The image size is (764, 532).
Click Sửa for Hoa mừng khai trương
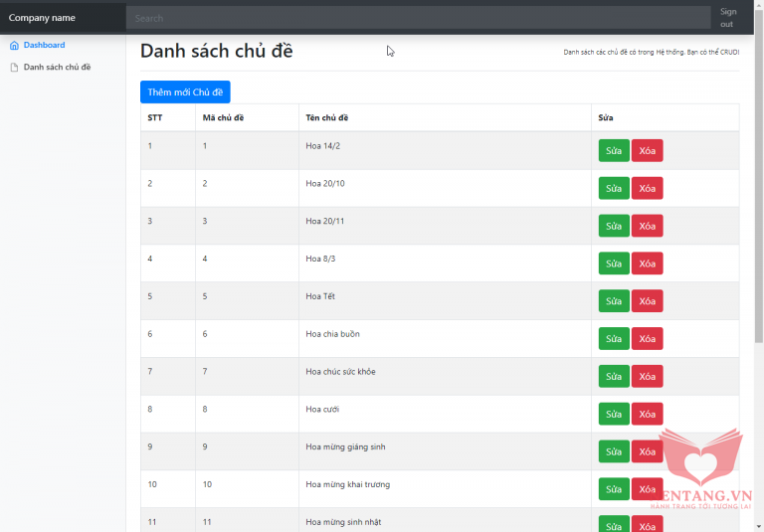(x=613, y=489)
